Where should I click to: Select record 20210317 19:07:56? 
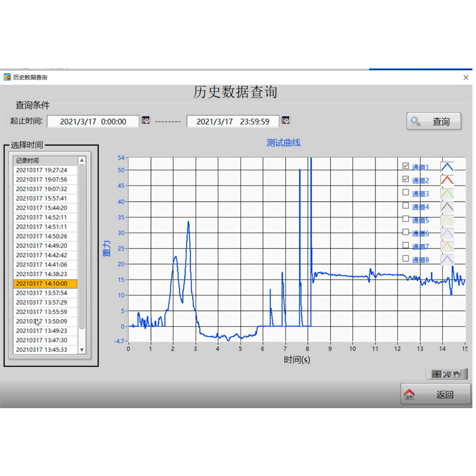pyautogui.click(x=46, y=180)
